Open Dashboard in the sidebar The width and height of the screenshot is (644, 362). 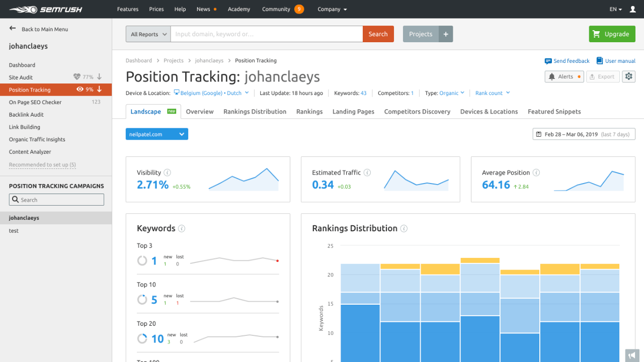click(22, 65)
